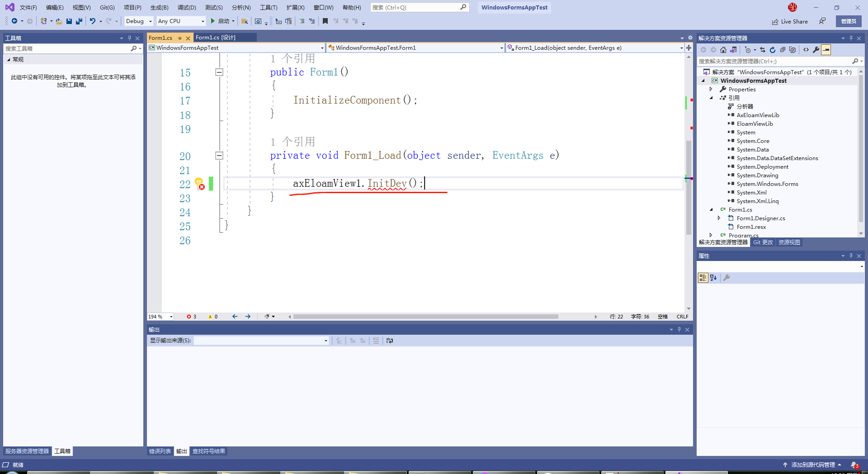Image resolution: width=868 pixels, height=474 pixels.
Task: Expand Form1.Designer.cs node
Action: (x=719, y=218)
